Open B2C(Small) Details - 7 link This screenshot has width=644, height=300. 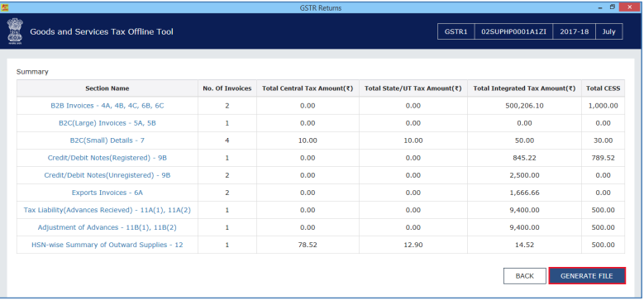(107, 140)
